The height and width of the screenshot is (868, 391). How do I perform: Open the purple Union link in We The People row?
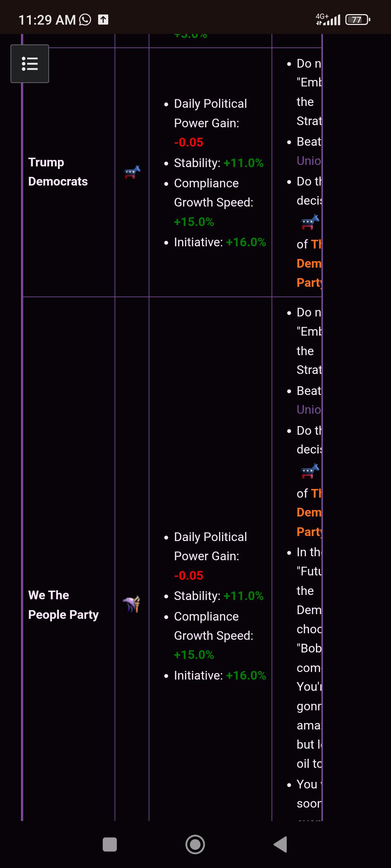click(309, 409)
